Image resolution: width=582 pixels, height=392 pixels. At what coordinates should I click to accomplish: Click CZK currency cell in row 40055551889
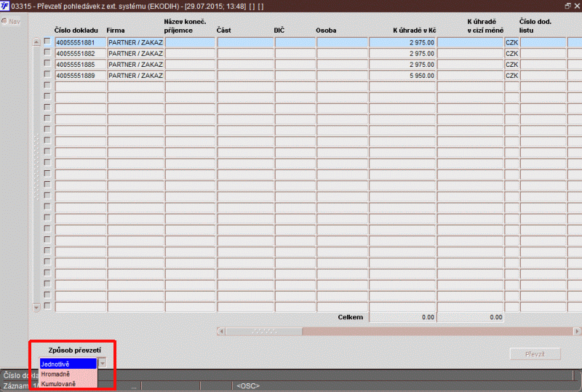512,76
